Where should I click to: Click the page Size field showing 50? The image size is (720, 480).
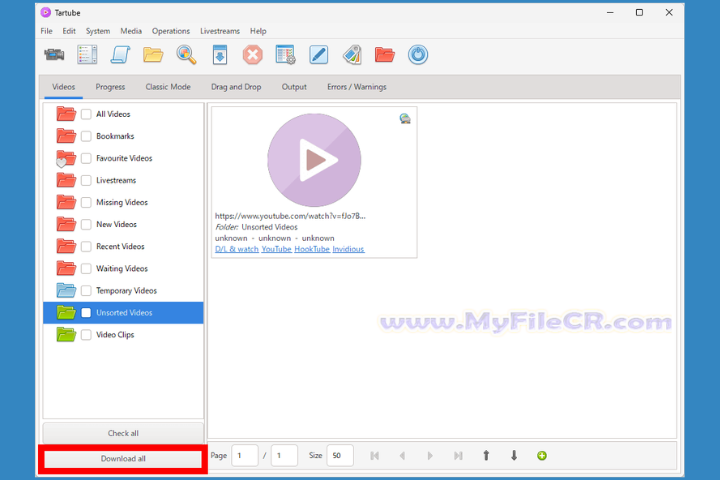tap(340, 456)
